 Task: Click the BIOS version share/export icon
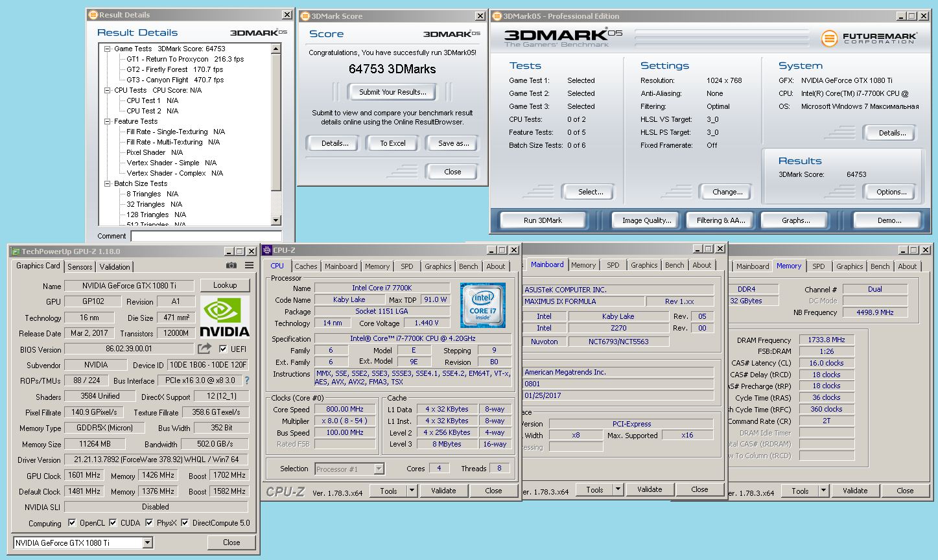coord(205,349)
